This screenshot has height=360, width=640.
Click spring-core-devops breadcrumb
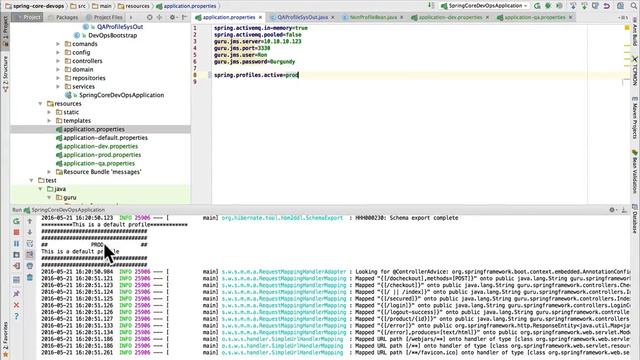[35, 6]
